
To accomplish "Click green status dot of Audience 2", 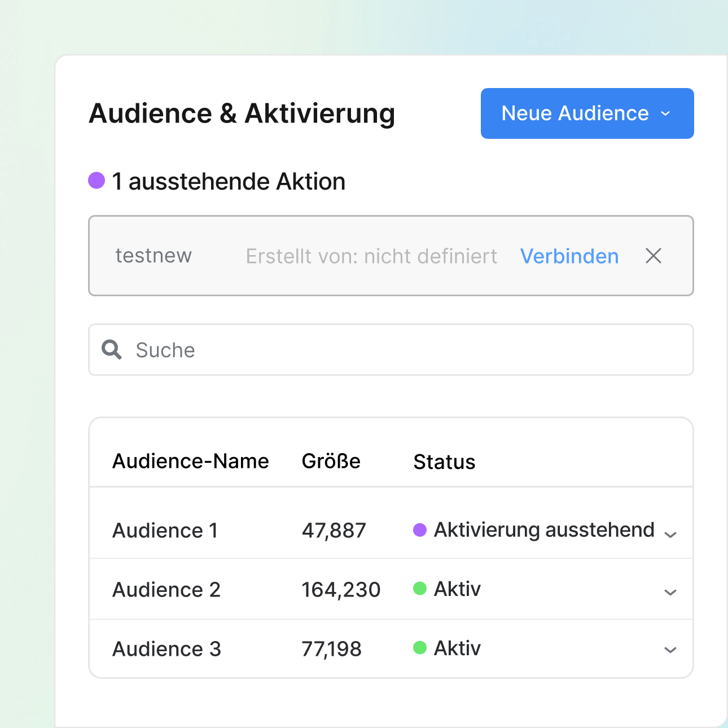I will (420, 589).
